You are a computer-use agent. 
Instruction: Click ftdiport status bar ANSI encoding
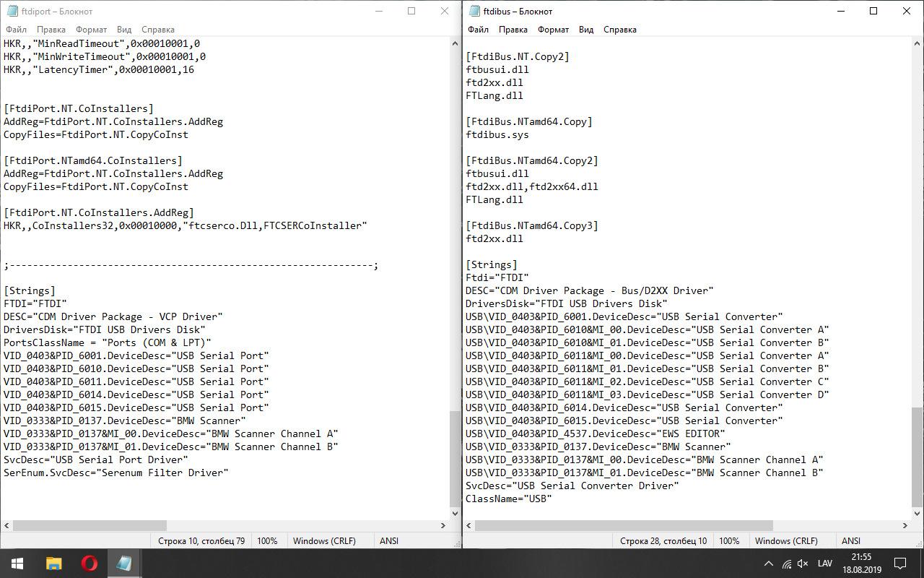[389, 540]
